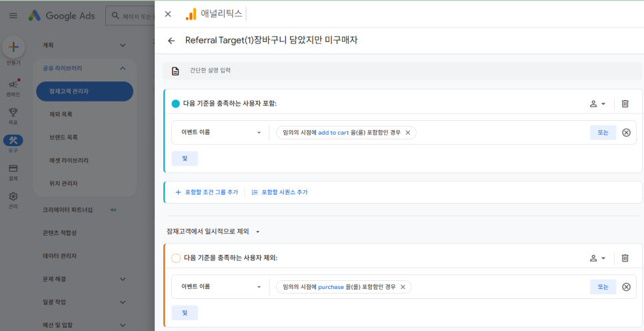Open 캠페인 megaphone icon in sidebar
This screenshot has width=644, height=331.
click(x=13, y=84)
